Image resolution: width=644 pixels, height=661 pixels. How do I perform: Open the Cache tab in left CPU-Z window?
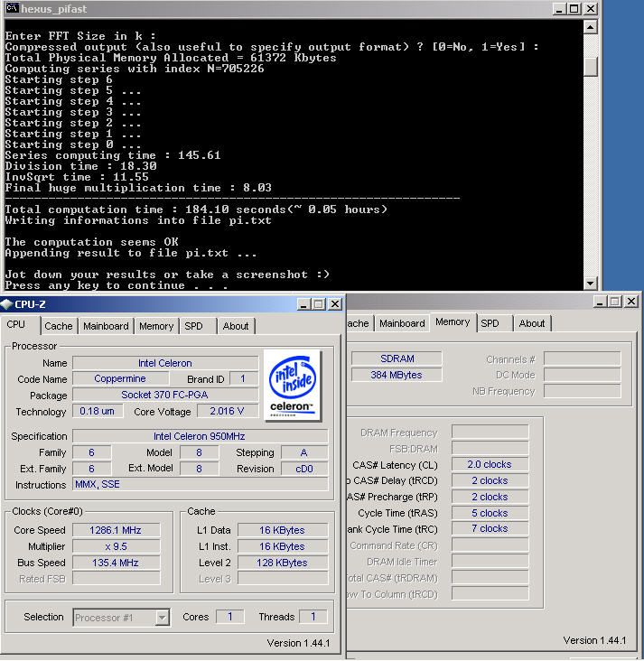(59, 326)
